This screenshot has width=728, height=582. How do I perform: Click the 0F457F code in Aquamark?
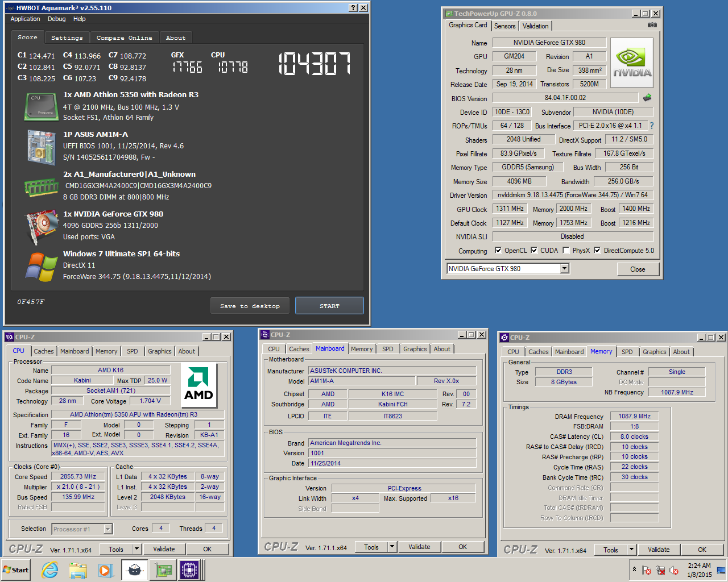[x=31, y=302]
